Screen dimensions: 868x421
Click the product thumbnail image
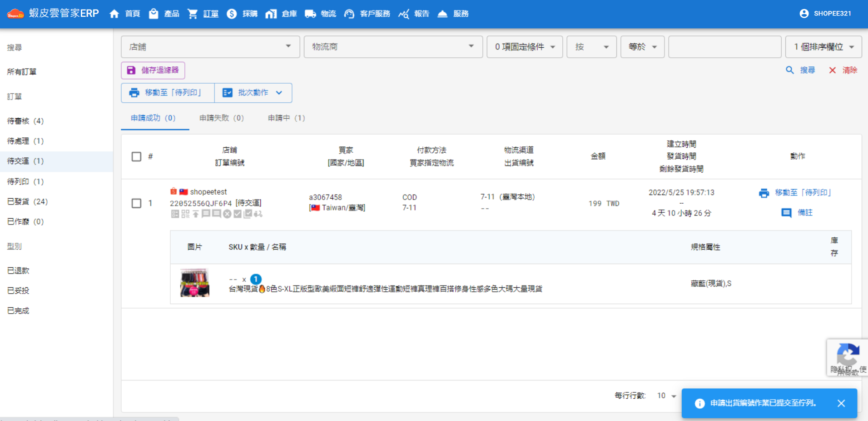(195, 283)
